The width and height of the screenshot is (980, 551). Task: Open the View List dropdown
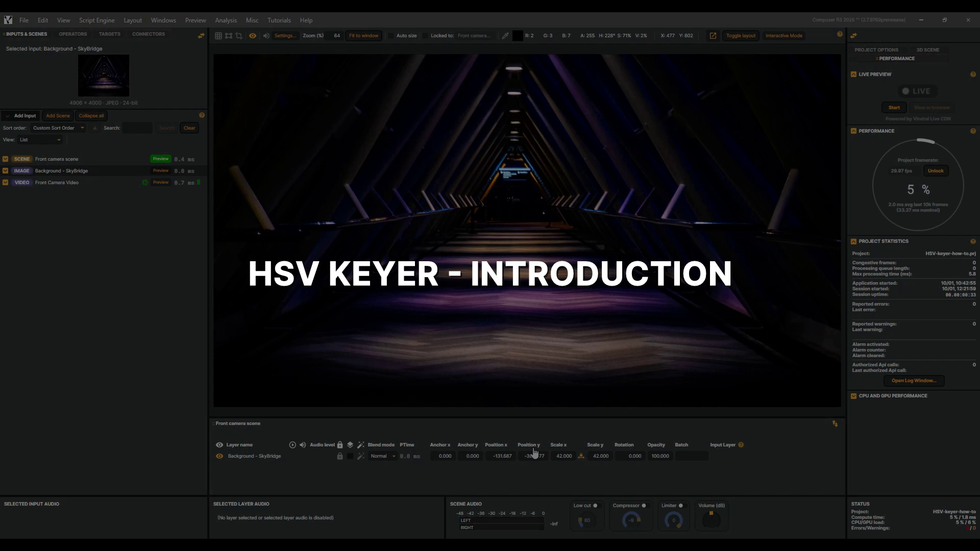(40, 140)
